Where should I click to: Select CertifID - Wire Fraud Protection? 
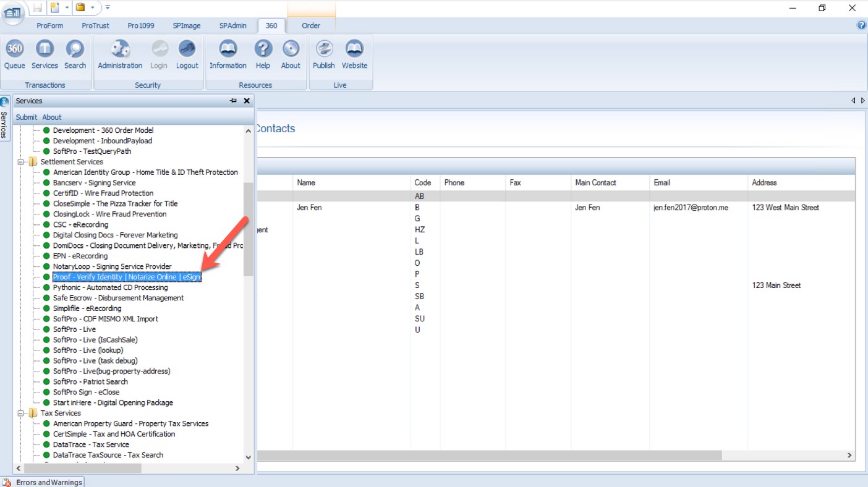(103, 193)
